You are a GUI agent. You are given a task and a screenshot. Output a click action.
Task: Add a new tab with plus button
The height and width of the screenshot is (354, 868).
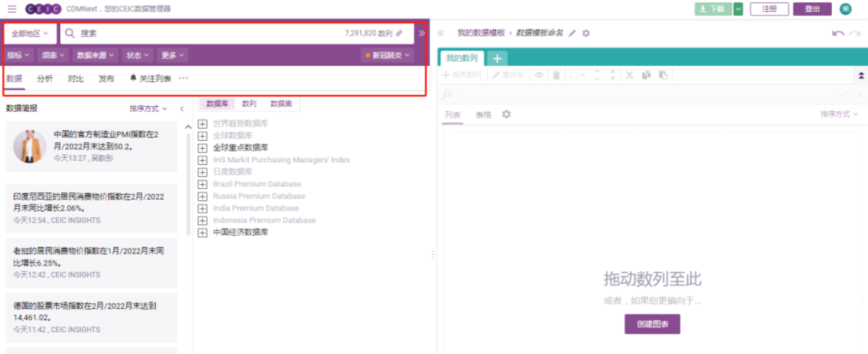point(497,58)
